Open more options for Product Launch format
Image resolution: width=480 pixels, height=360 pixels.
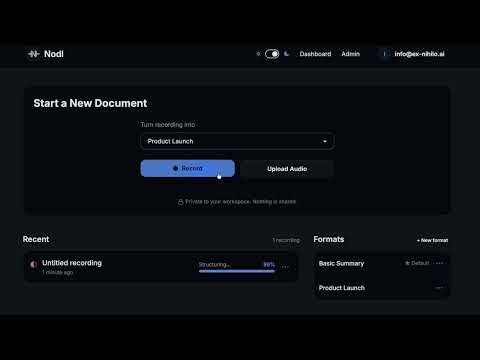pos(440,287)
